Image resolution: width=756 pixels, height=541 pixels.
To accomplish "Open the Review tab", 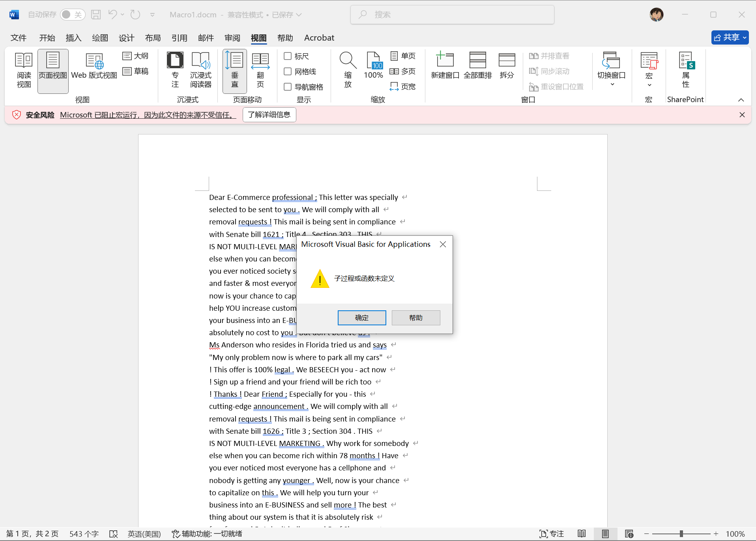I will point(232,38).
